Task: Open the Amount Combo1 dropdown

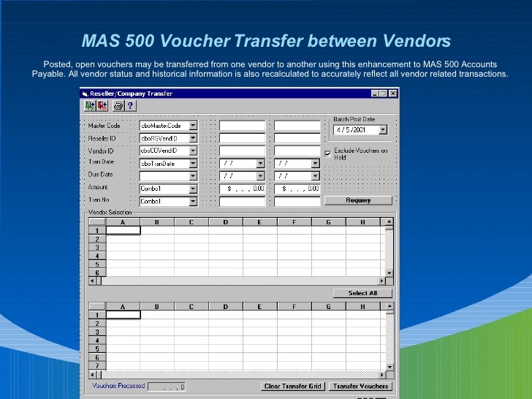Action: point(193,189)
